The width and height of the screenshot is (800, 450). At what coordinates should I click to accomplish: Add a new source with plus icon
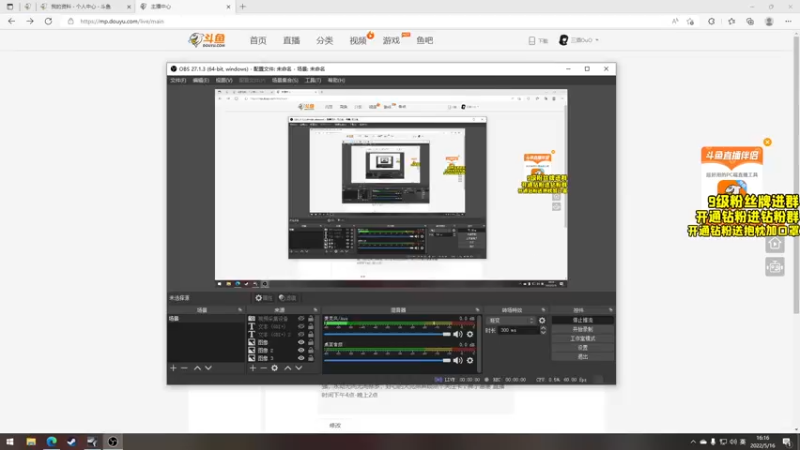pyautogui.click(x=253, y=368)
